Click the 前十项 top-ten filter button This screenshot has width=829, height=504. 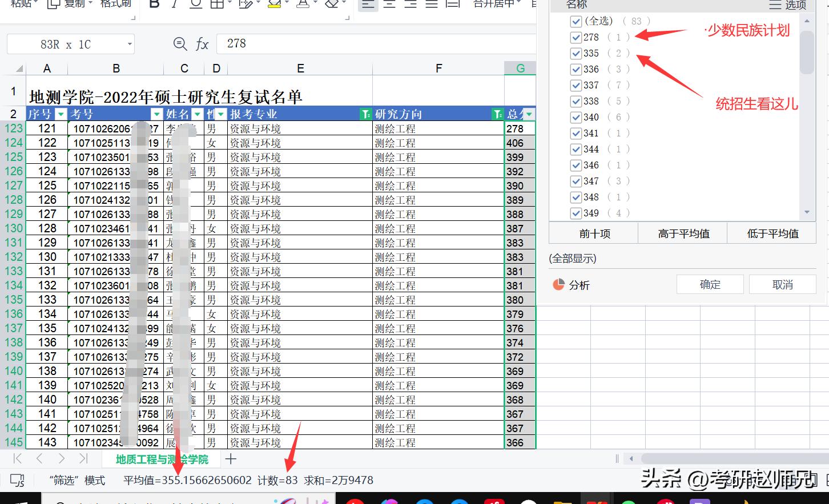tap(593, 233)
